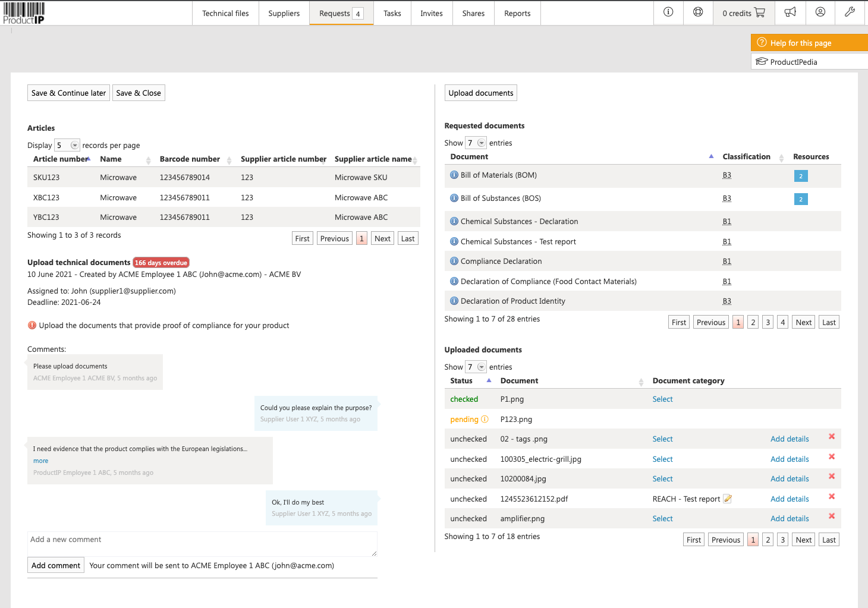Open the megaphone announcements icon

(790, 12)
